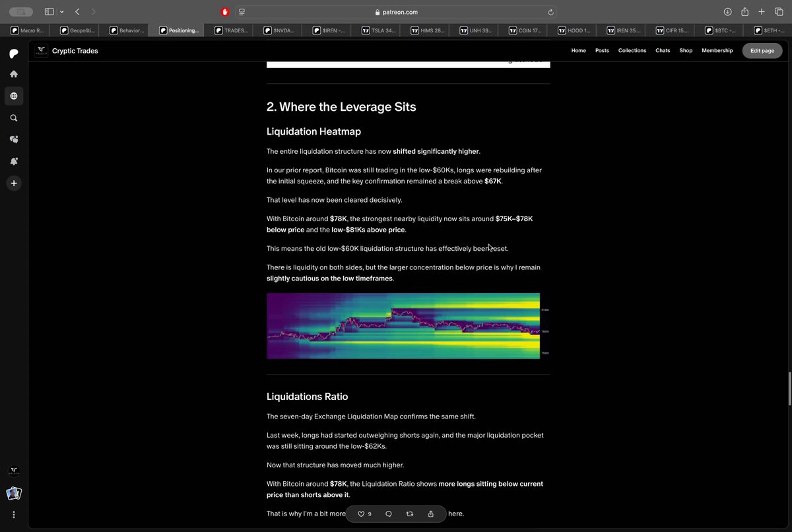792x532 pixels.
Task: Switch to the Macro R... browser tab
Action: (28, 30)
